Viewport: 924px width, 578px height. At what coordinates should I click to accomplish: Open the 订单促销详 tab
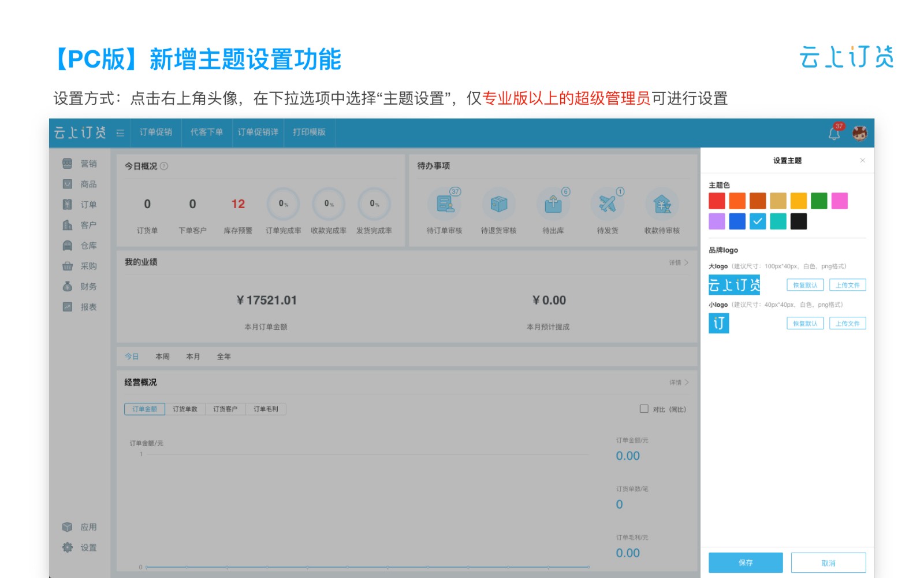coord(258,132)
